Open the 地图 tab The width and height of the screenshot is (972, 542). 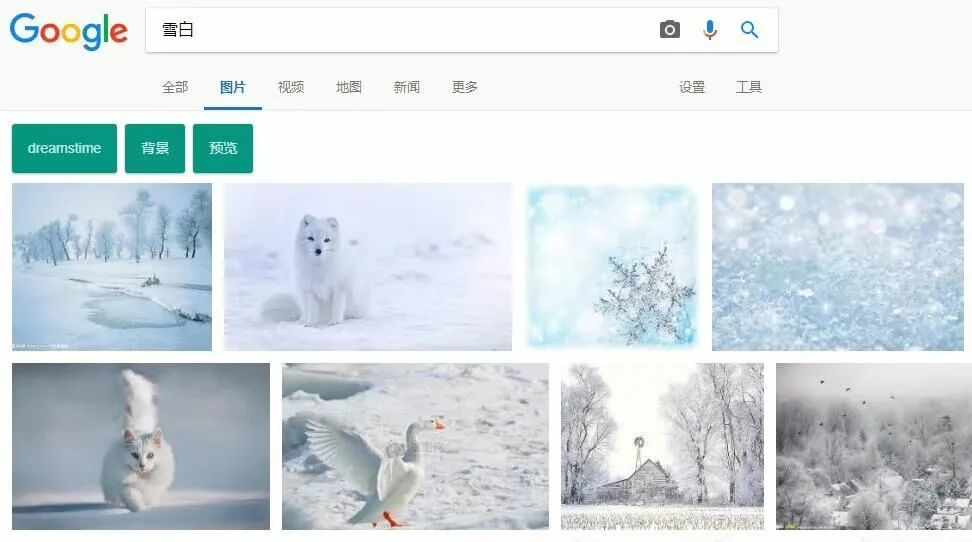(x=348, y=87)
